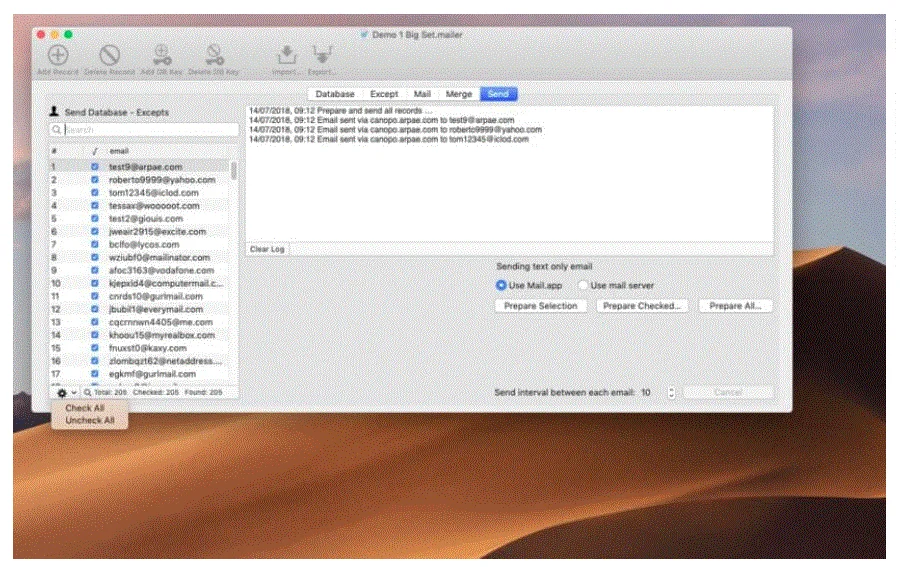Viewport: 900px width, 567px height.
Task: Click the window title Demo 1 Big Set.mailer
Action: pyautogui.click(x=417, y=35)
